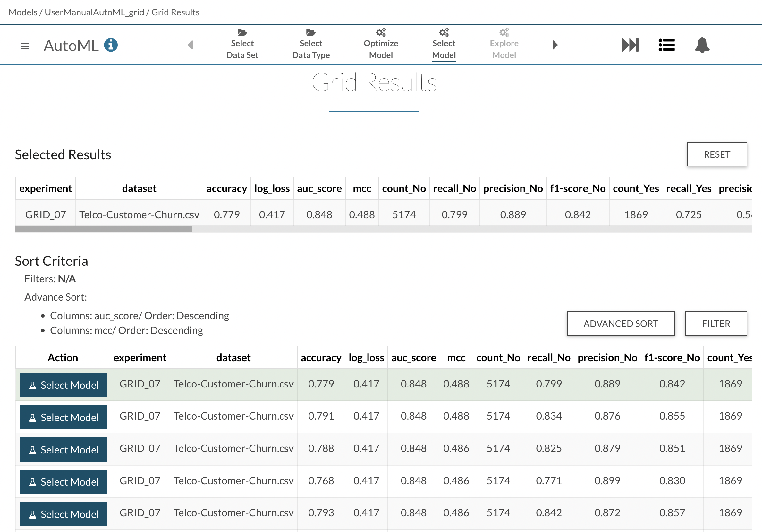Click the left arrow workflow navigator
Screen dimensions: 762x532
[x=190, y=45]
